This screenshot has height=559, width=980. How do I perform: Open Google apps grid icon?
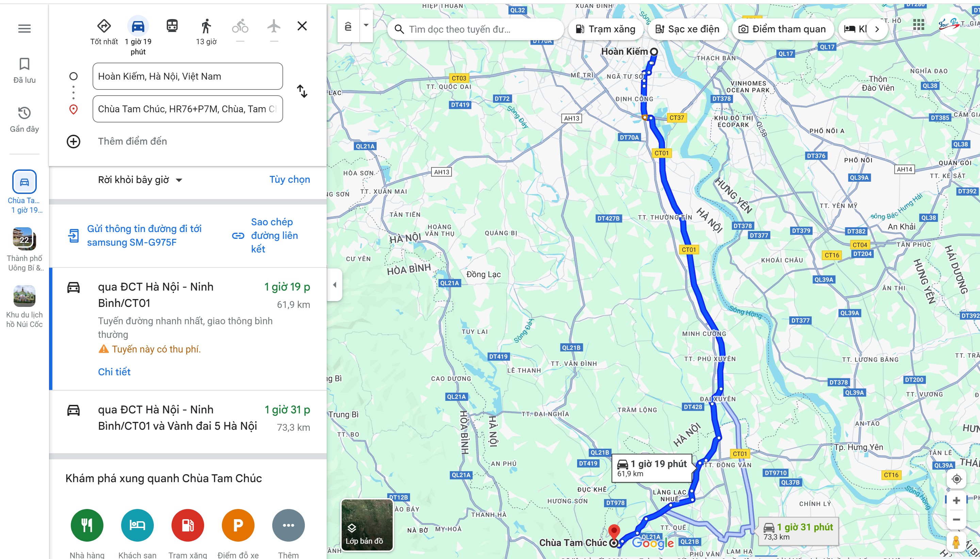click(x=918, y=25)
